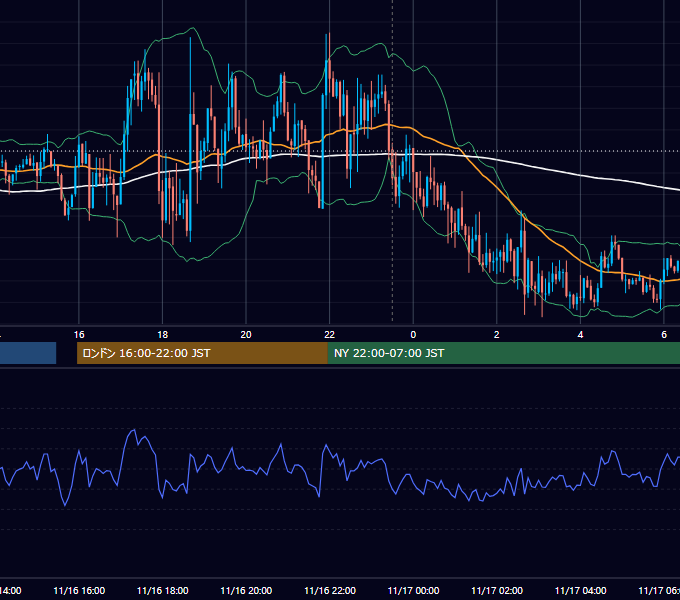Image resolution: width=680 pixels, height=600 pixels.
Task: Click the 11/16 20:00 bottom axis label
Action: point(246,590)
